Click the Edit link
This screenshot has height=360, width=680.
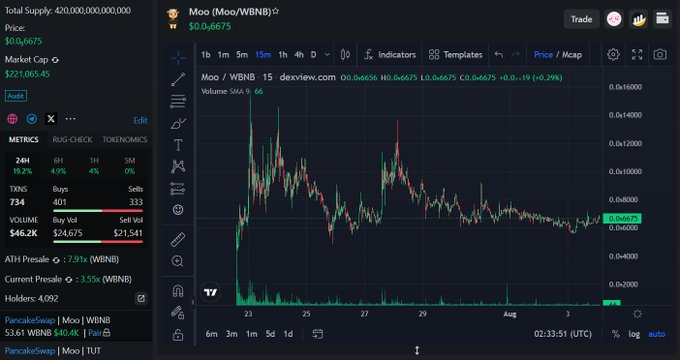coord(140,121)
